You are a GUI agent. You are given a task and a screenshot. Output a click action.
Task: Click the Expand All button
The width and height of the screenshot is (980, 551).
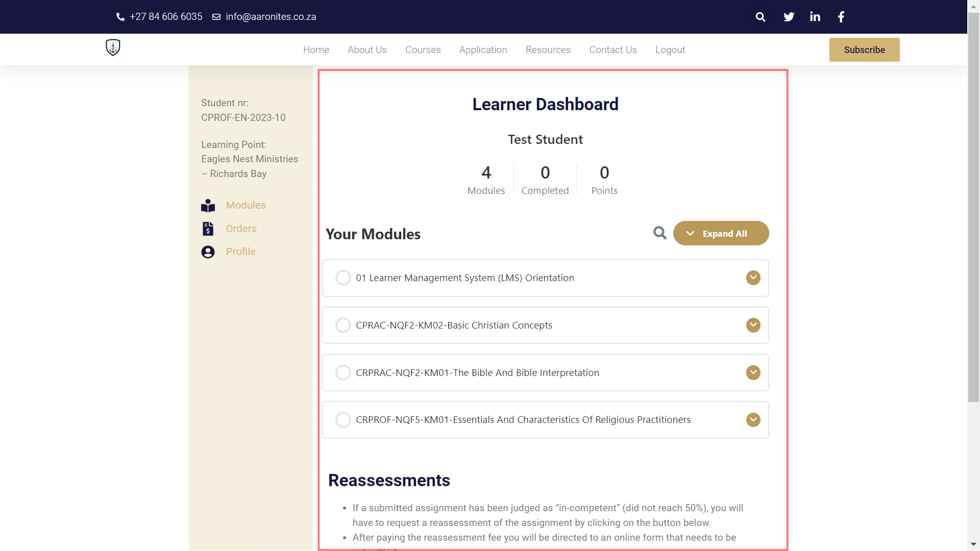point(721,234)
